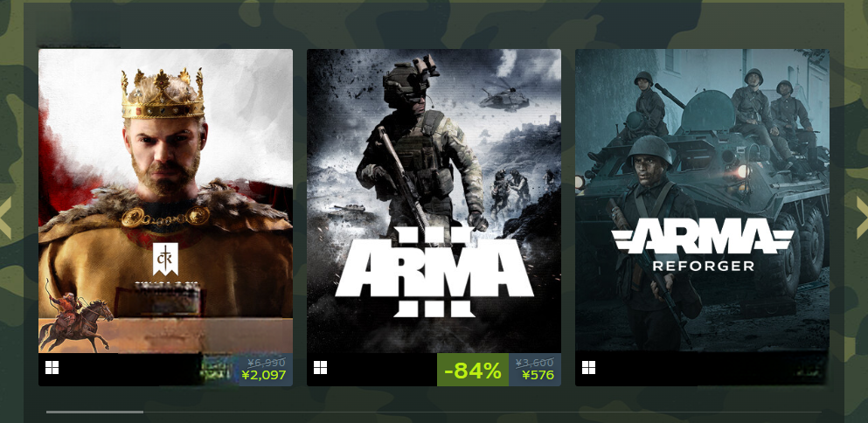Click the Windows platform icon under Arma 3
Image resolution: width=868 pixels, height=423 pixels.
click(x=320, y=368)
